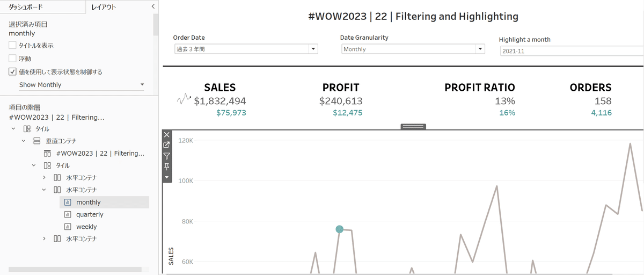Click the highlighted profit ratio 16%
The width and height of the screenshot is (644, 275).
pyautogui.click(x=507, y=113)
